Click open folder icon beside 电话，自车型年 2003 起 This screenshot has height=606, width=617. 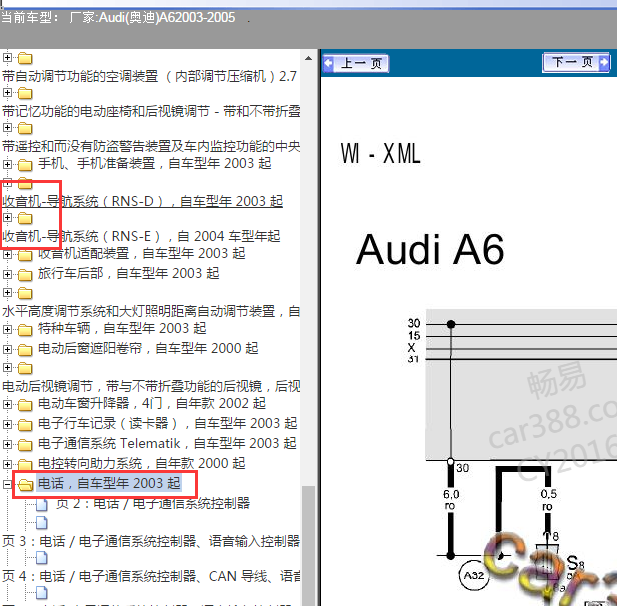[x=26, y=485]
